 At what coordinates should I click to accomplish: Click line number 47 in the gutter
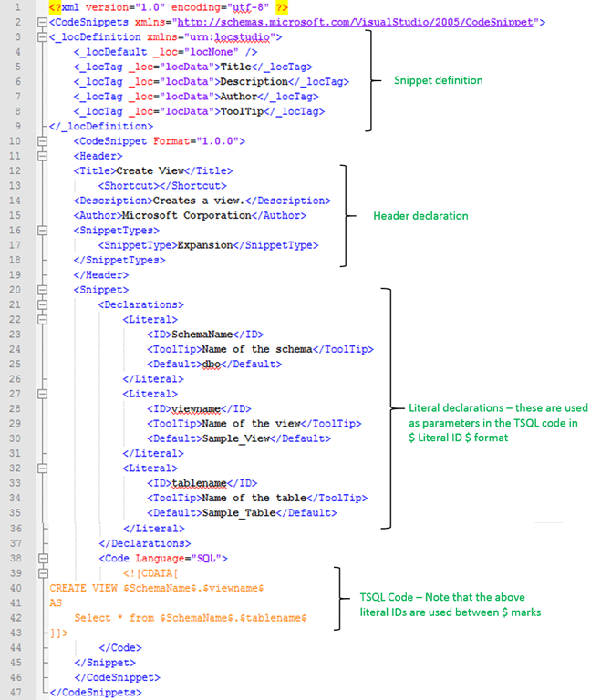point(17,692)
